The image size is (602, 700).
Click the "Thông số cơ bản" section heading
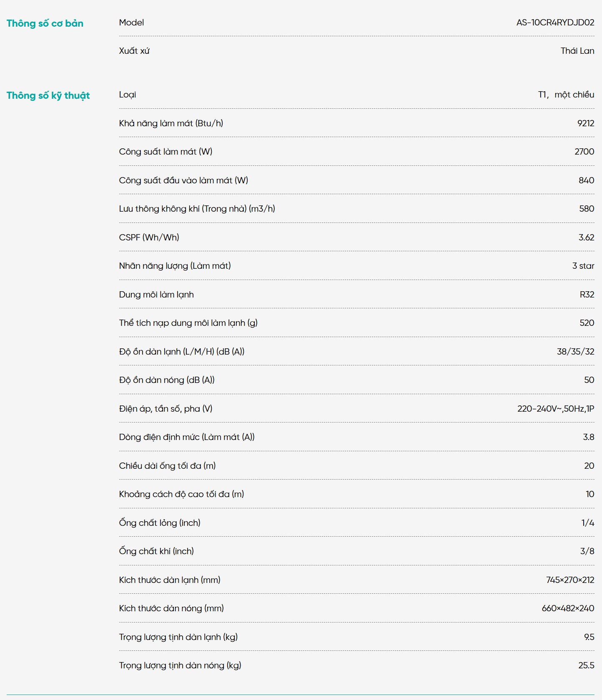pos(45,23)
